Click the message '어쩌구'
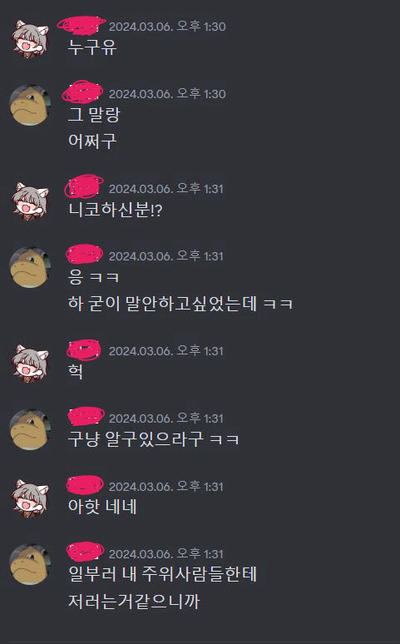 tap(92, 141)
